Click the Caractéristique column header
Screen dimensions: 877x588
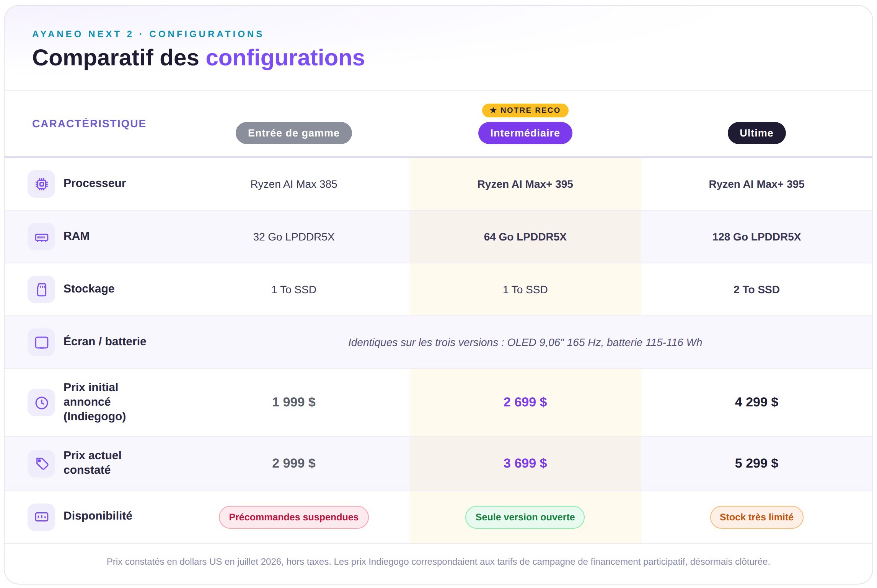point(89,123)
